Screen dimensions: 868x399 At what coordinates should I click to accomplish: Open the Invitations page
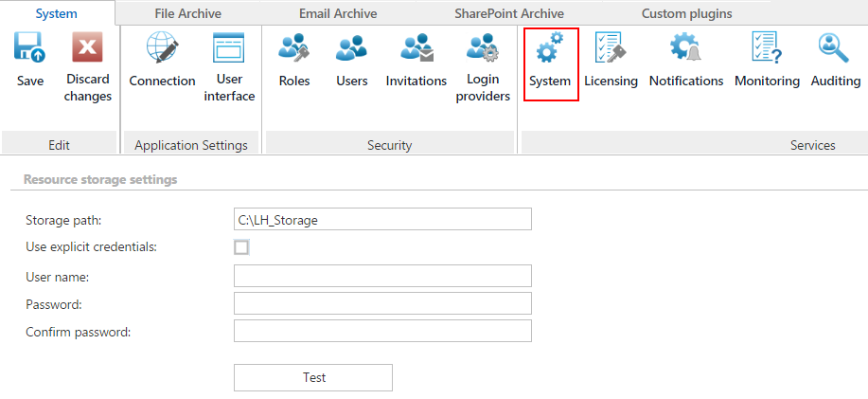click(x=416, y=48)
